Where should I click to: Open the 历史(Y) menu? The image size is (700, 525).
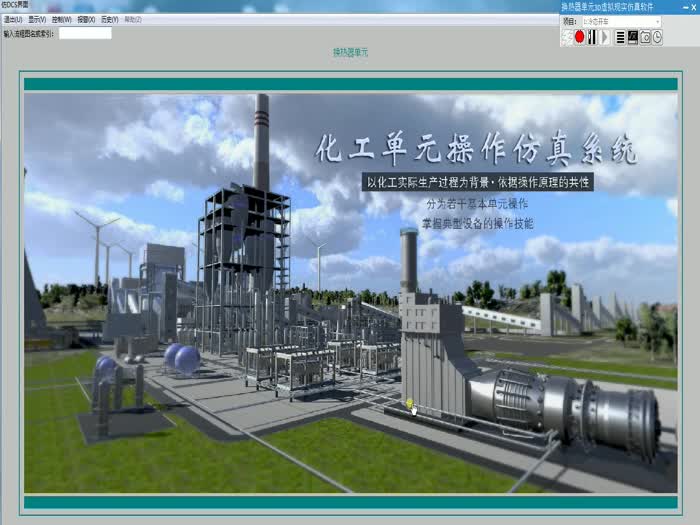coord(109,19)
